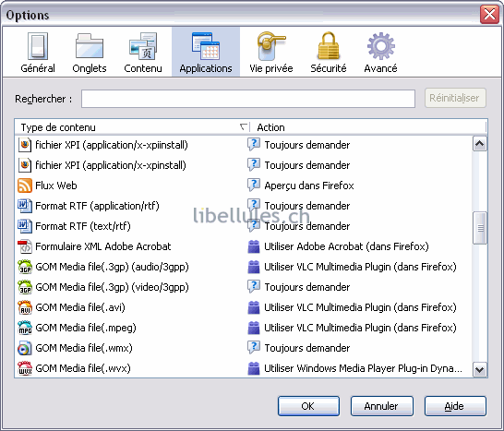The height and width of the screenshot is (431, 504).
Task: Switch to the Applications tab
Action: (206, 52)
